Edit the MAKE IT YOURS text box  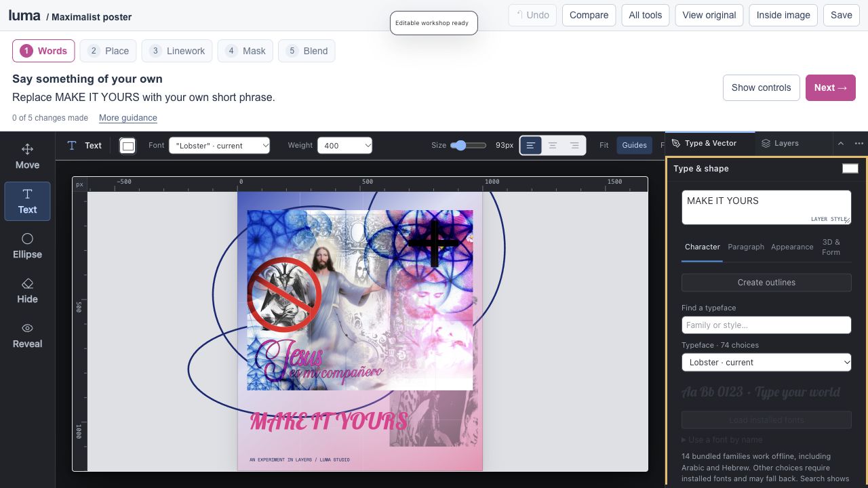pyautogui.click(x=766, y=207)
